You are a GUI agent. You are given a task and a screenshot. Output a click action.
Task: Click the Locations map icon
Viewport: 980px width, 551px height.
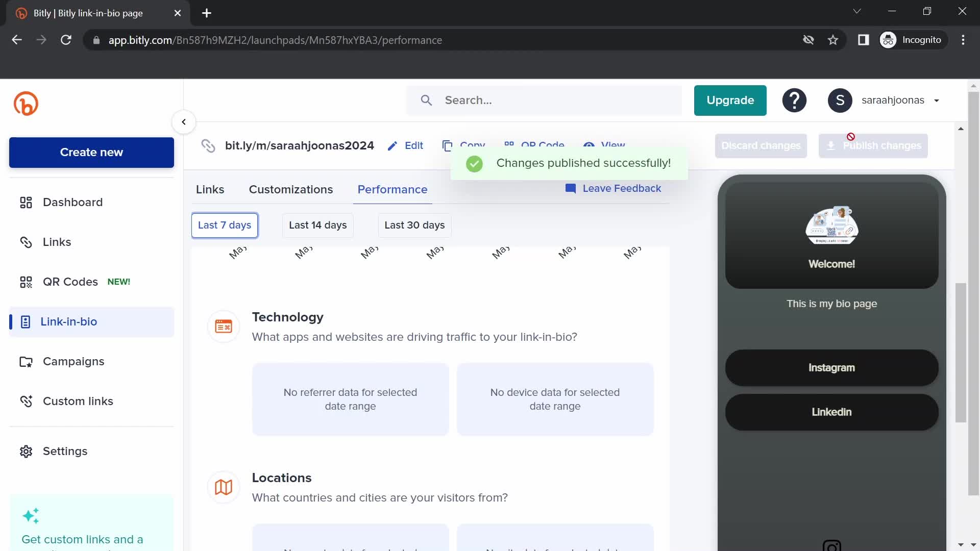(x=224, y=487)
